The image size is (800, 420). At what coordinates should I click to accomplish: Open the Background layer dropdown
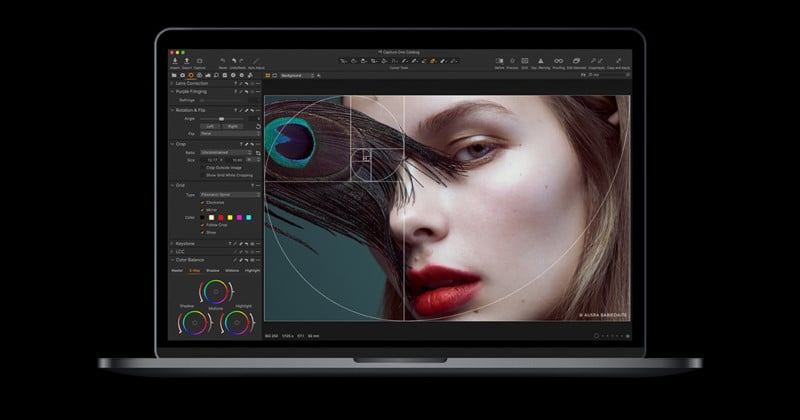[x=297, y=76]
